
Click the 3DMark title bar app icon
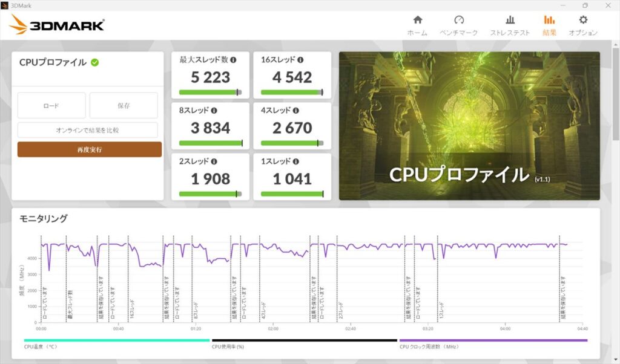point(4,5)
